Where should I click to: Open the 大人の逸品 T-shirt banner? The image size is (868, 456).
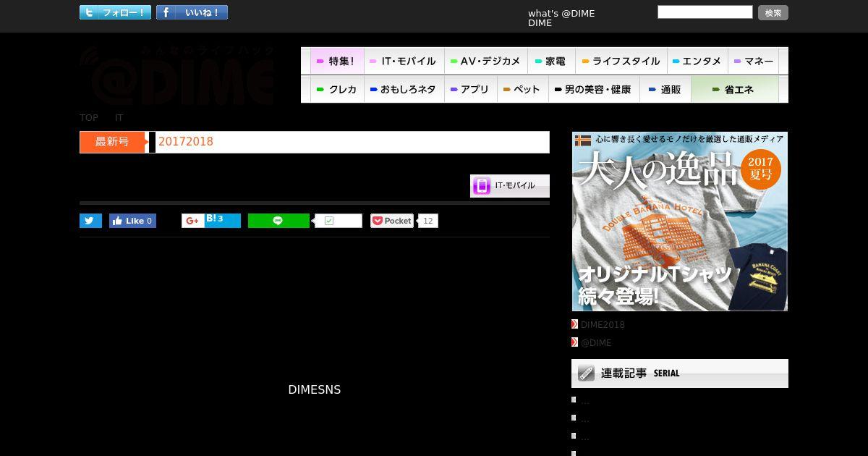[x=680, y=221]
